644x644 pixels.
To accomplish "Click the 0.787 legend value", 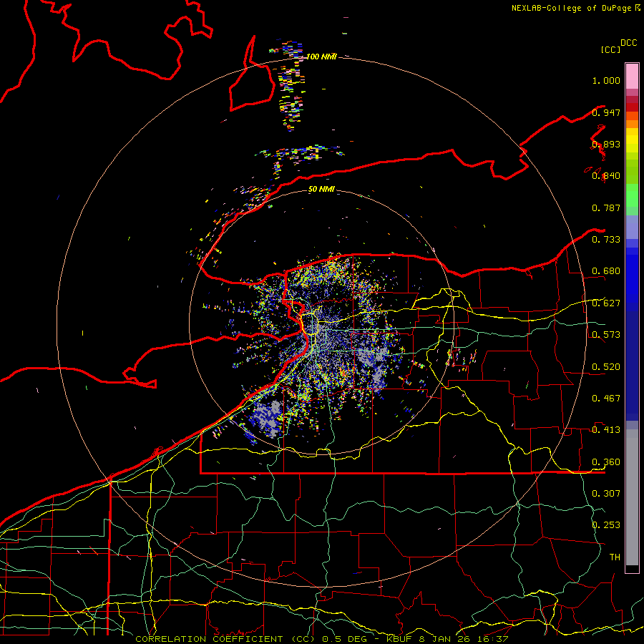I will pos(606,208).
